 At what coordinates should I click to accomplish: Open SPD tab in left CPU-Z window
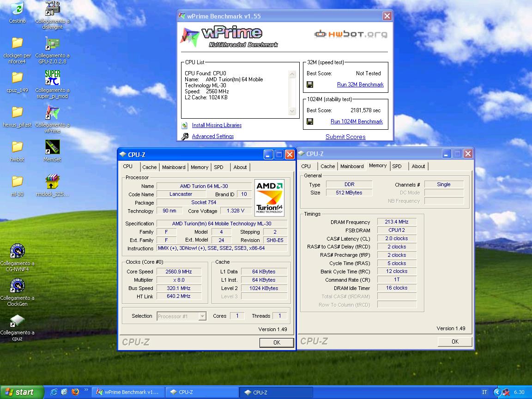[219, 167]
